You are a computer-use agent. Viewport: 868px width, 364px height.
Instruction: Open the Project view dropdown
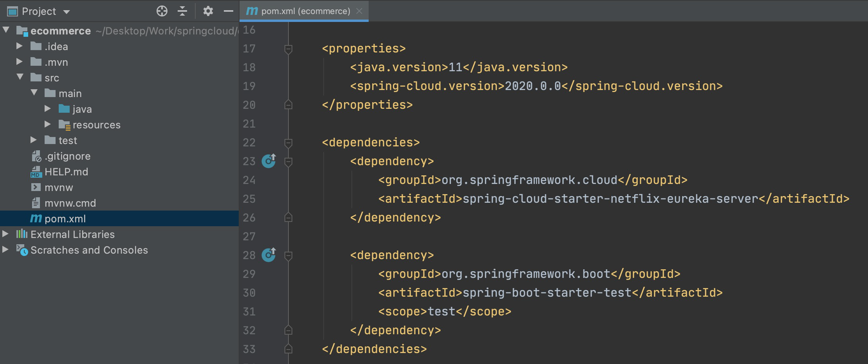[x=67, y=12]
